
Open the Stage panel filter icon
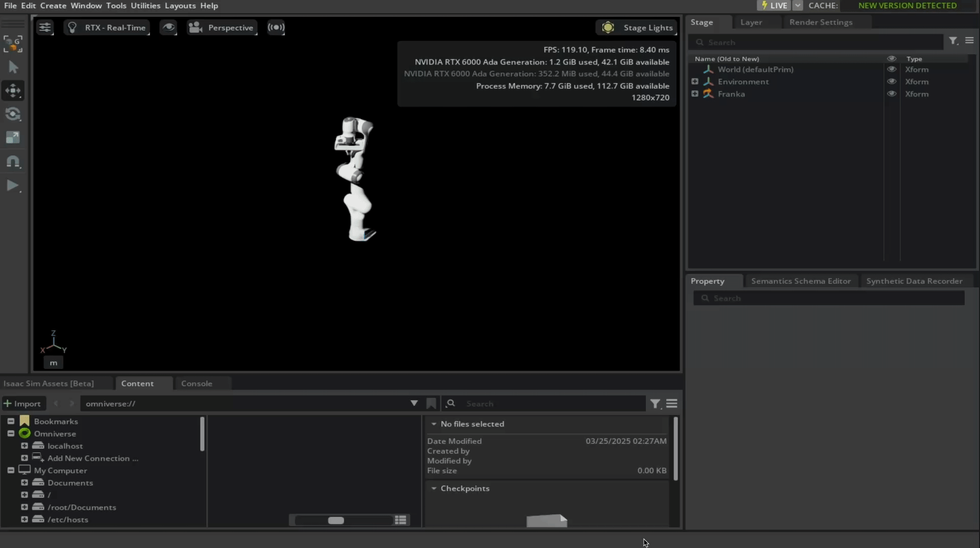point(953,41)
